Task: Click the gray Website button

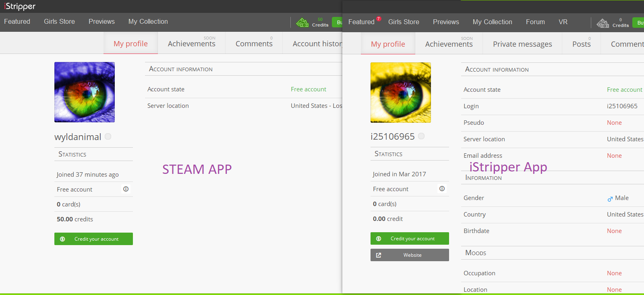Action: pyautogui.click(x=410, y=255)
